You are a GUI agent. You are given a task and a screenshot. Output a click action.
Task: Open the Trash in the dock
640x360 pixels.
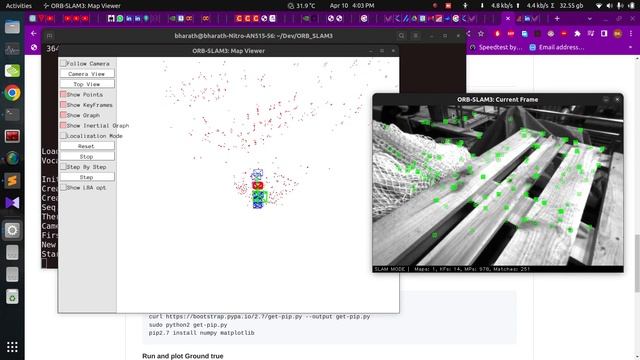(12, 297)
